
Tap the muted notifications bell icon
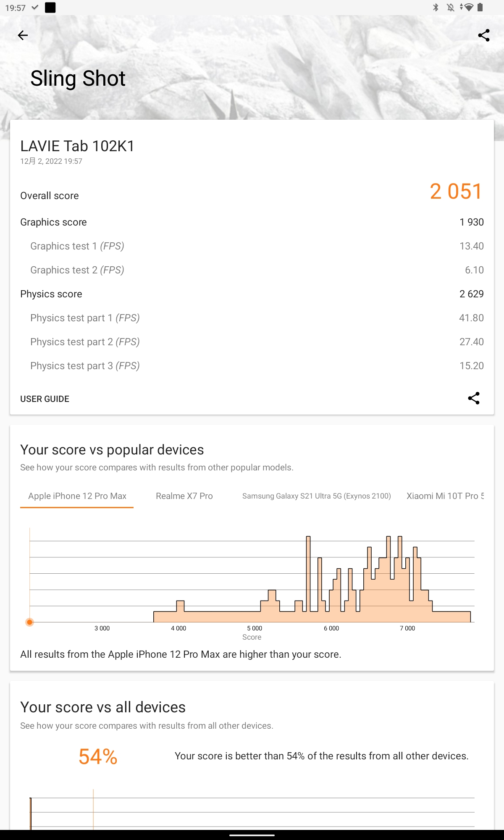click(451, 8)
